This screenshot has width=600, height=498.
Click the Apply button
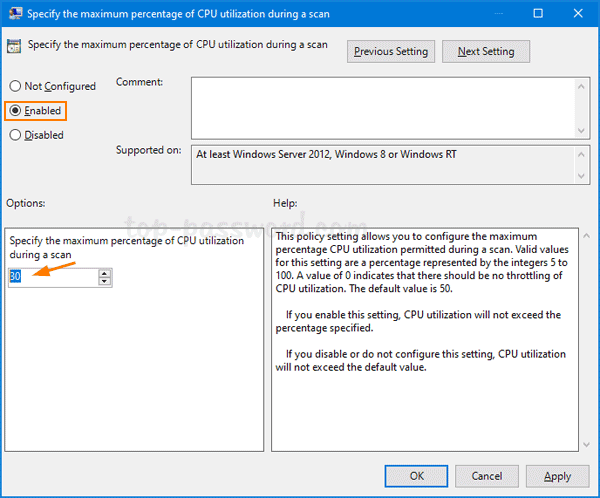coord(557,476)
